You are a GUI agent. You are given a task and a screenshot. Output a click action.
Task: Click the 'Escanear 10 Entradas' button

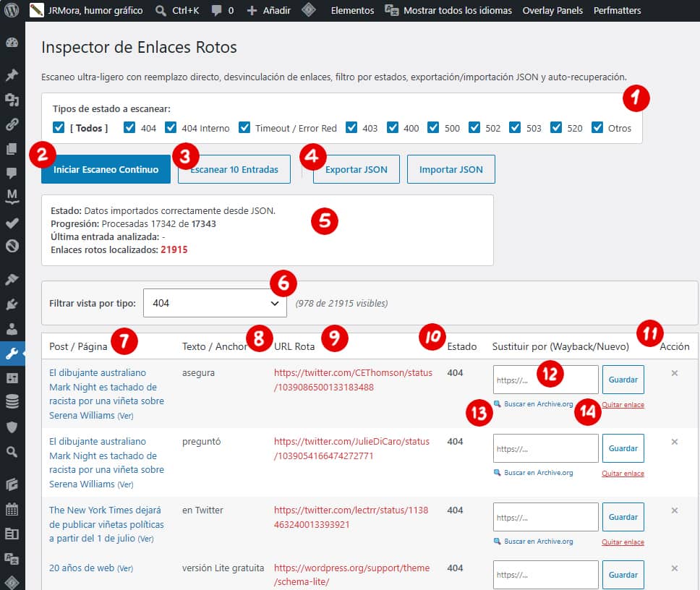(x=234, y=169)
